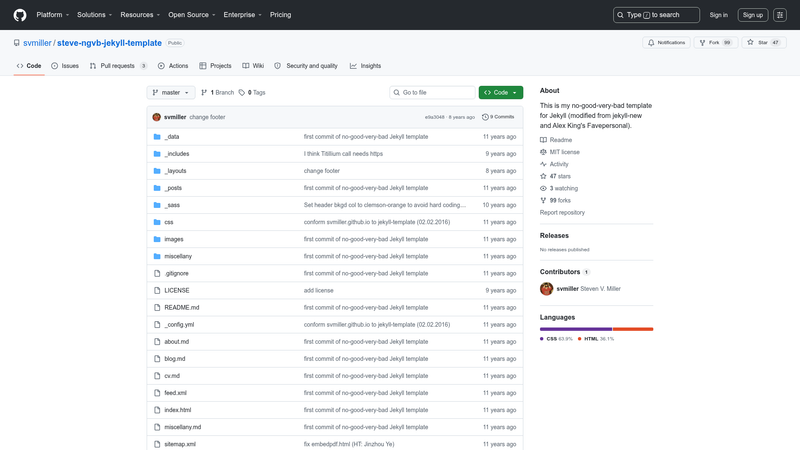
Task: Click the branch icon next to 1 Branch
Action: coord(204,92)
